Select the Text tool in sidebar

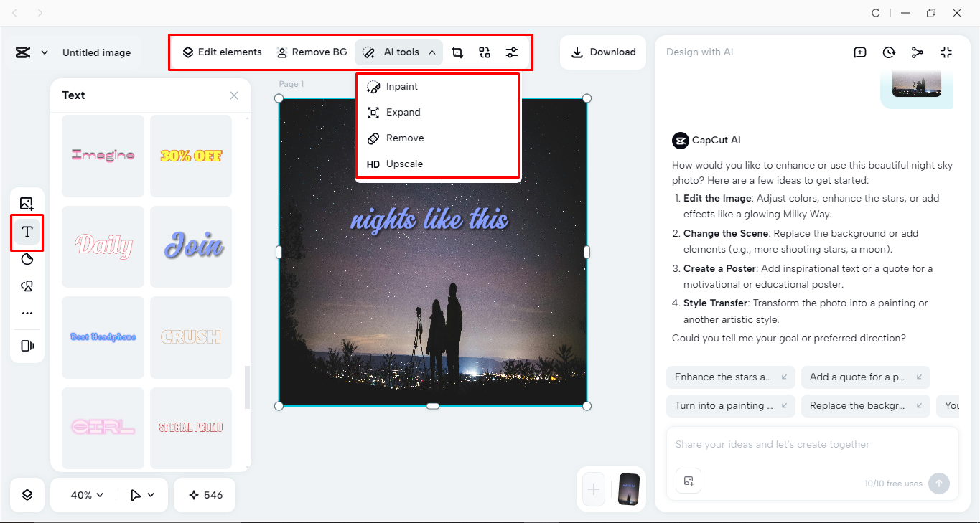click(x=27, y=232)
